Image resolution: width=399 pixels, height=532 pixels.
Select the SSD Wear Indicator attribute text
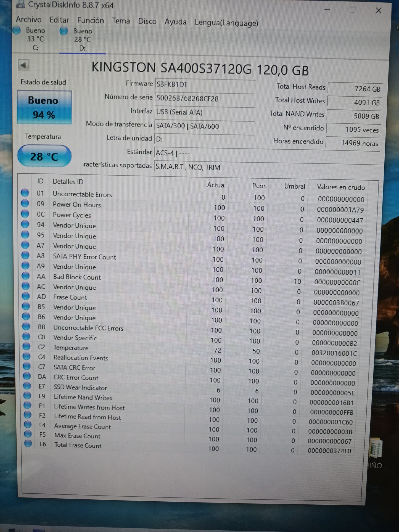pos(80,387)
